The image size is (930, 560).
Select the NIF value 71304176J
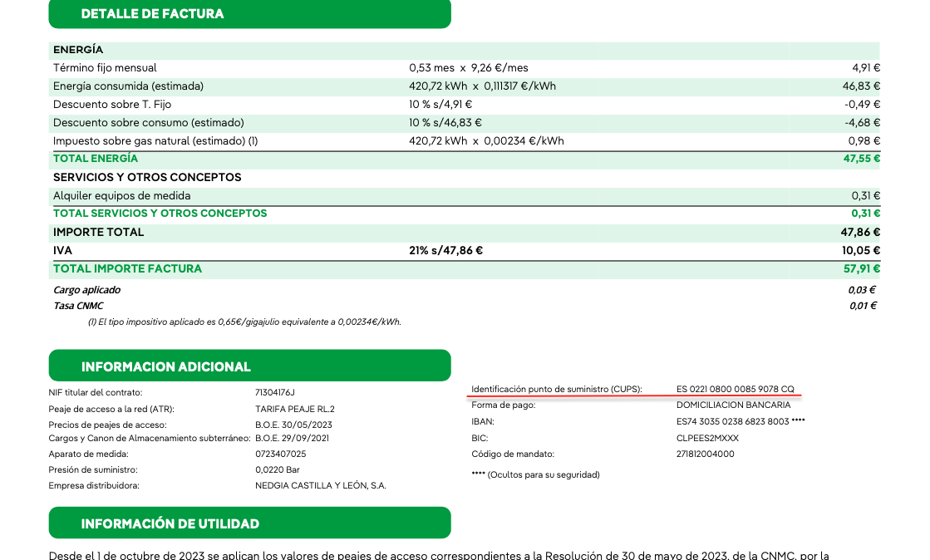pos(274,393)
